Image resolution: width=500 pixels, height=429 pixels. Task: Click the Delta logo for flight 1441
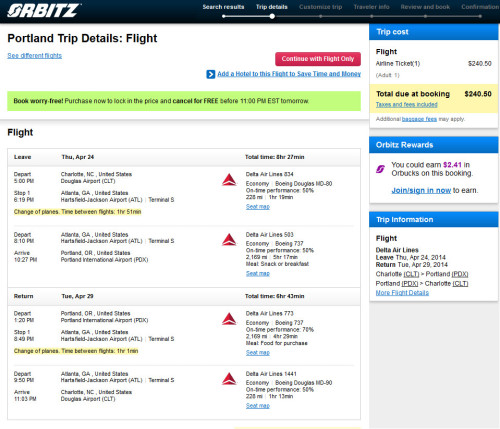(x=229, y=379)
